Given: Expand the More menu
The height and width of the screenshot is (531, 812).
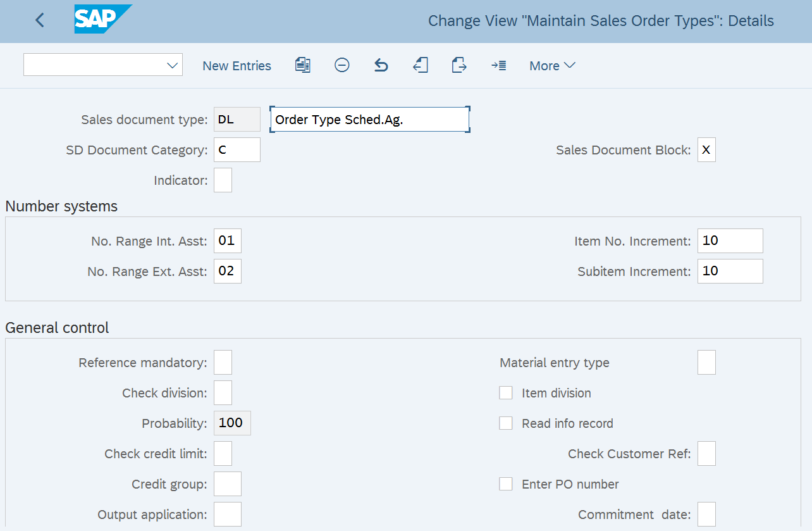Looking at the screenshot, I should (x=552, y=66).
